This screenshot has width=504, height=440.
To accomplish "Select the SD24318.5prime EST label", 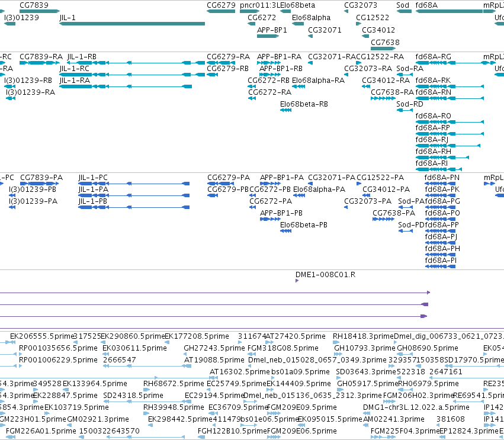I will click(133, 396).
